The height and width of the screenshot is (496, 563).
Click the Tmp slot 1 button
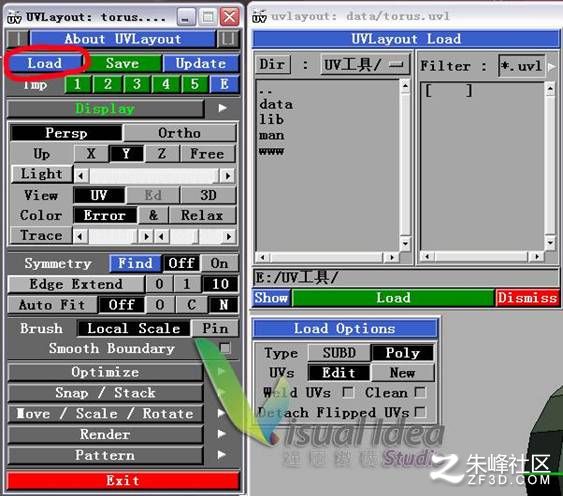[x=77, y=84]
